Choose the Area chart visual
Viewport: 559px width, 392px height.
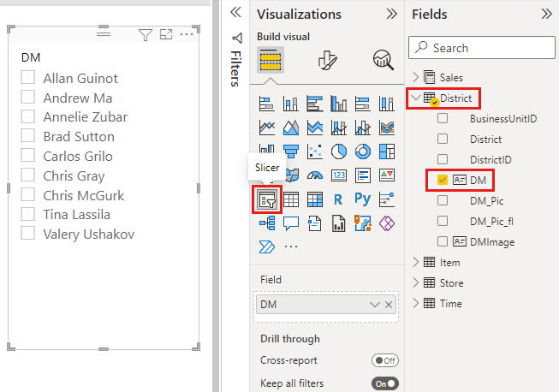coord(290,128)
